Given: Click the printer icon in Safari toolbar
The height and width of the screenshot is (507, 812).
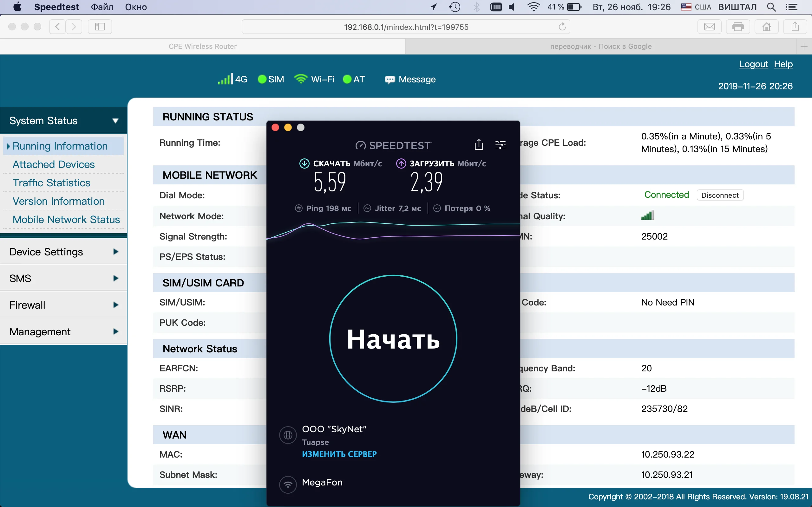Looking at the screenshot, I should [737, 27].
